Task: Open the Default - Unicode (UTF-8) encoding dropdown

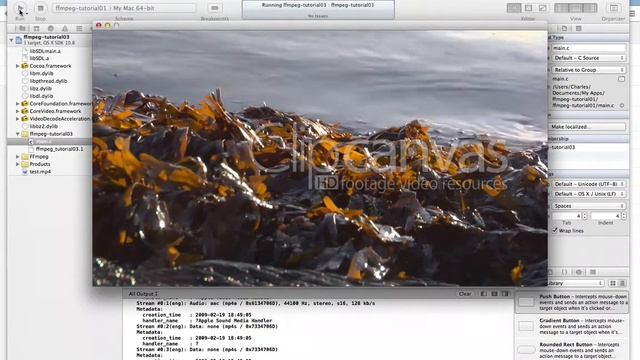Action: 589,184
